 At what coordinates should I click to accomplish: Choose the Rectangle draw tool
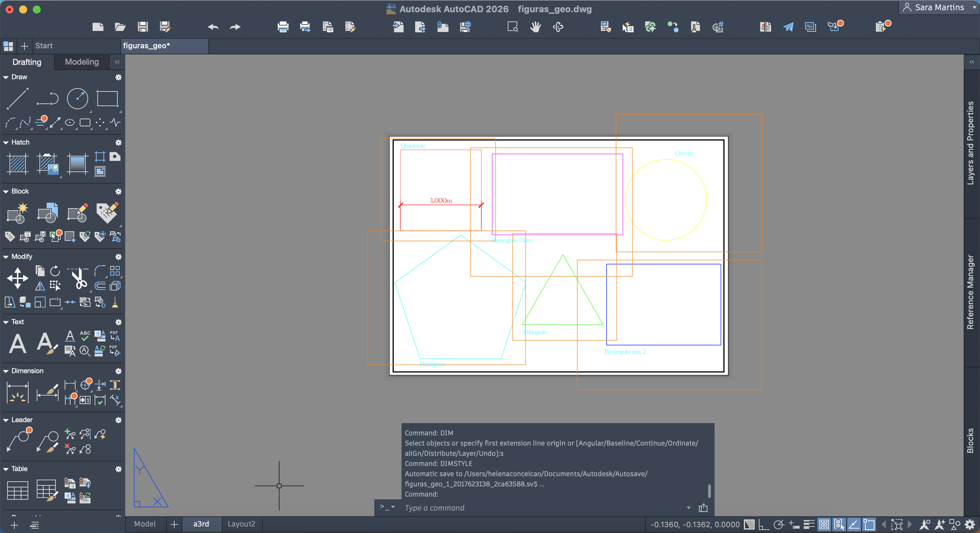107,98
